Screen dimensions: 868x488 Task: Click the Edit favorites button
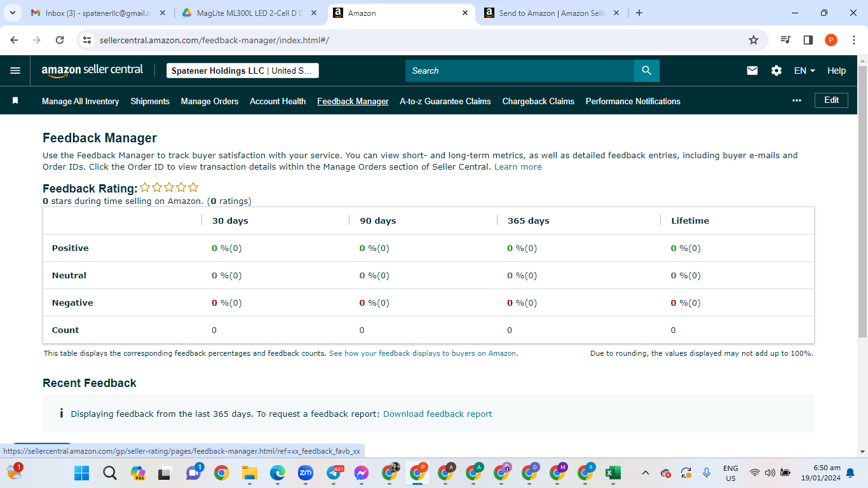[x=831, y=100]
